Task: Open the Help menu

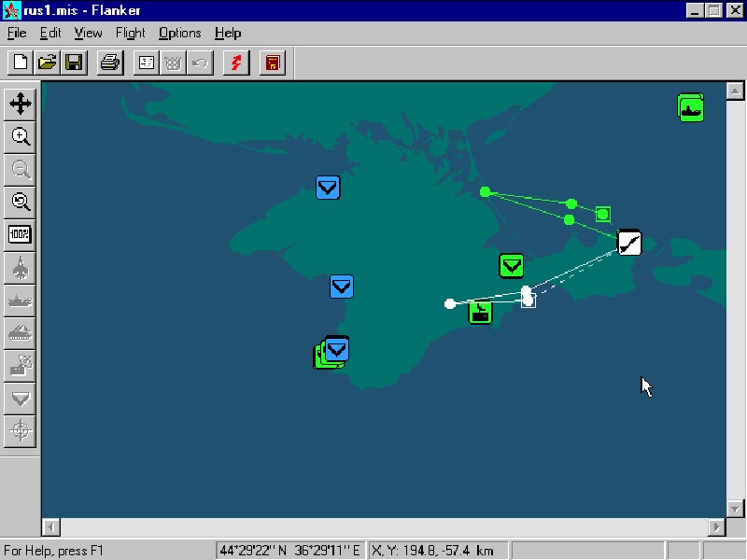Action: click(227, 33)
